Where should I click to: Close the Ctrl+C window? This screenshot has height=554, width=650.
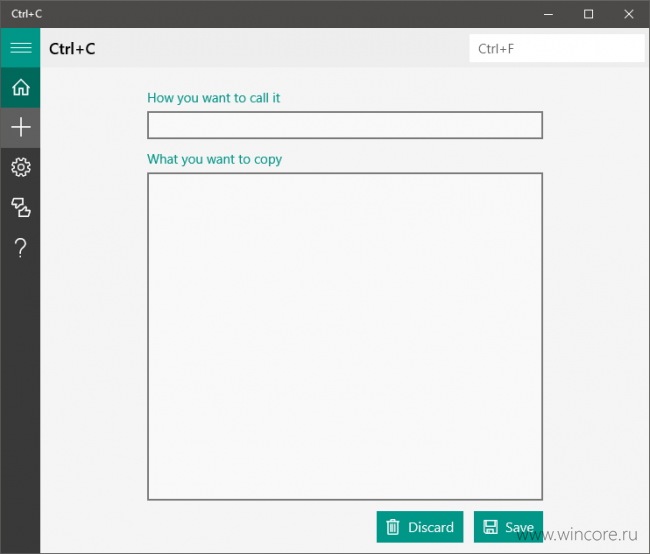click(x=628, y=14)
